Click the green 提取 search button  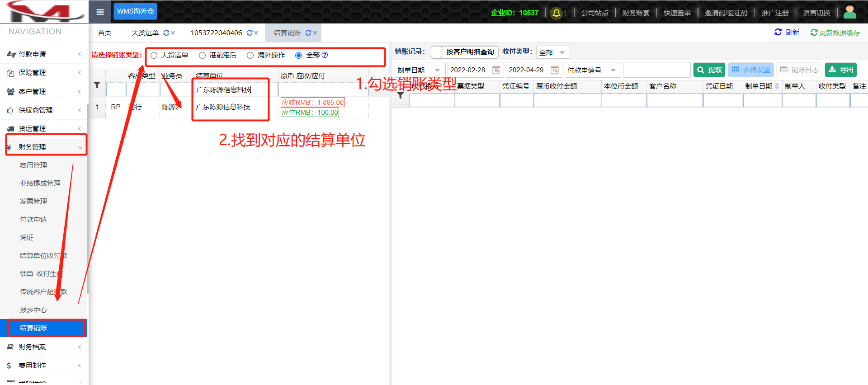709,70
